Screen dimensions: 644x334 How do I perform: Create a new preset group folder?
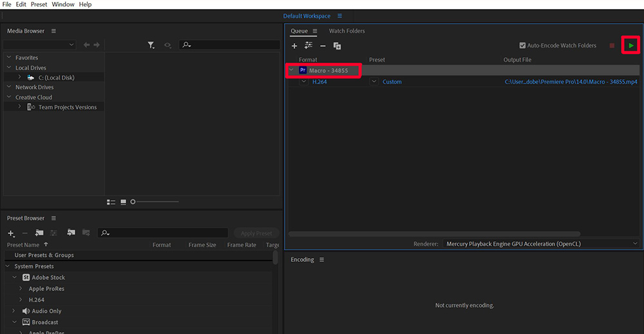[x=39, y=233]
